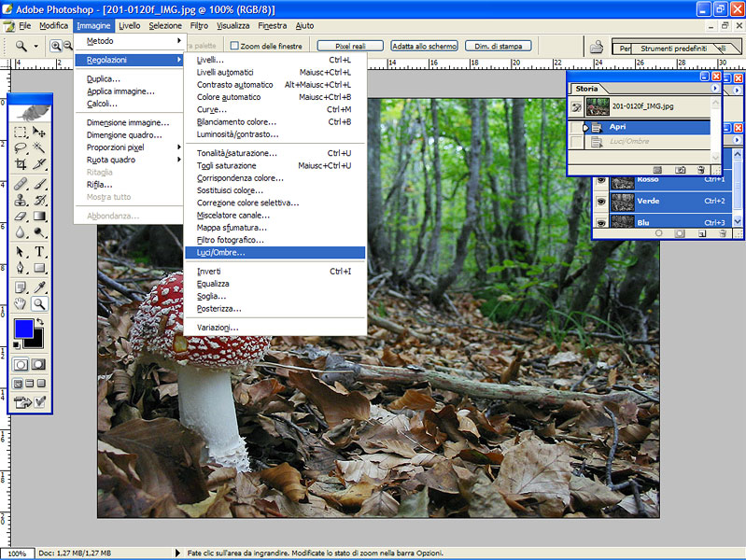Choose the Eyedropper tool
Screen dimensions: 746x560
tap(40, 287)
